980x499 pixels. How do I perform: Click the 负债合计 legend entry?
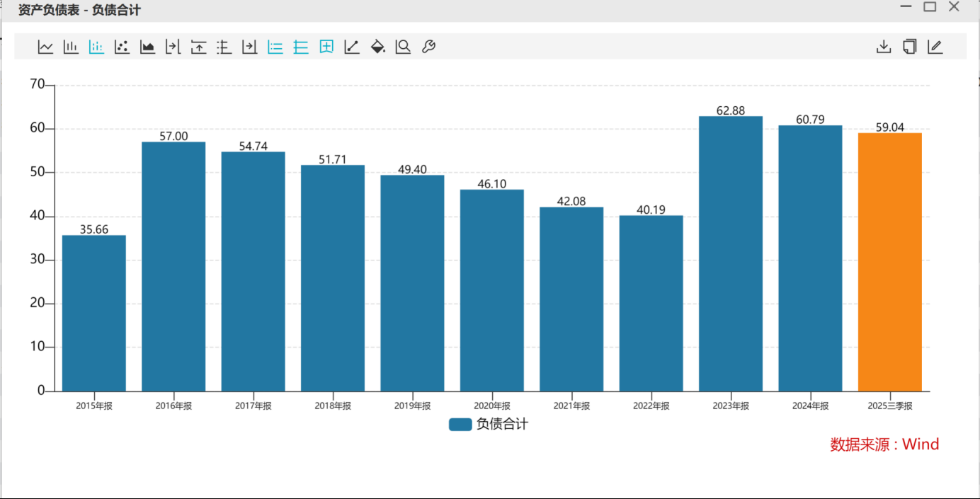coord(501,424)
